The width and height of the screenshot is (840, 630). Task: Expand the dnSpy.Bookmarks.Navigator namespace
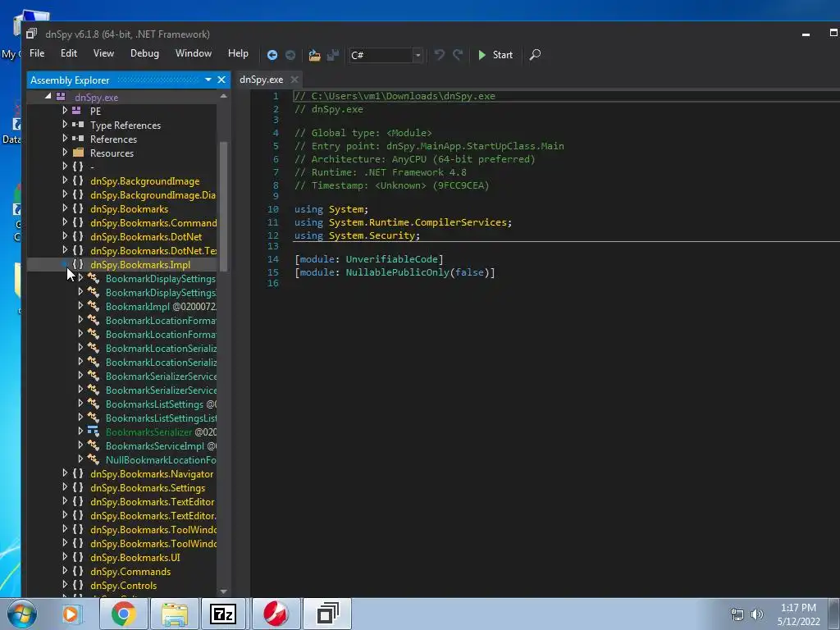tap(65, 473)
